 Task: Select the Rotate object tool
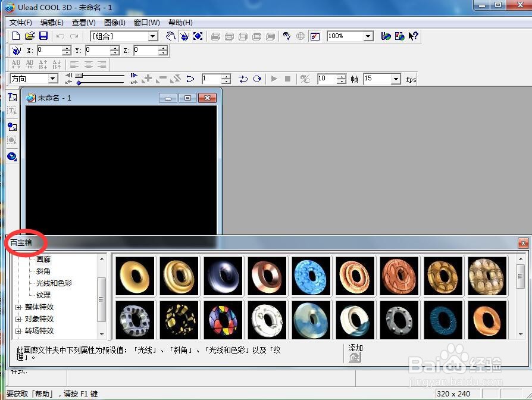click(x=184, y=36)
